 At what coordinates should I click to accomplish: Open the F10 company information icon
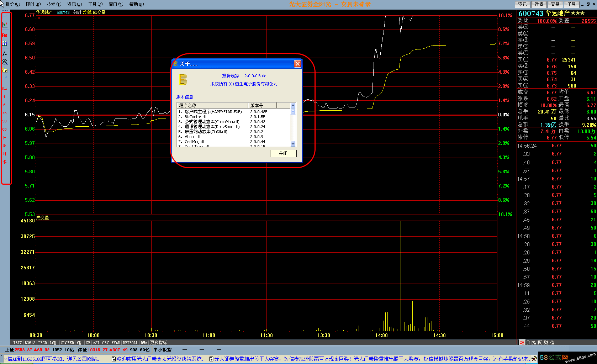click(5, 35)
